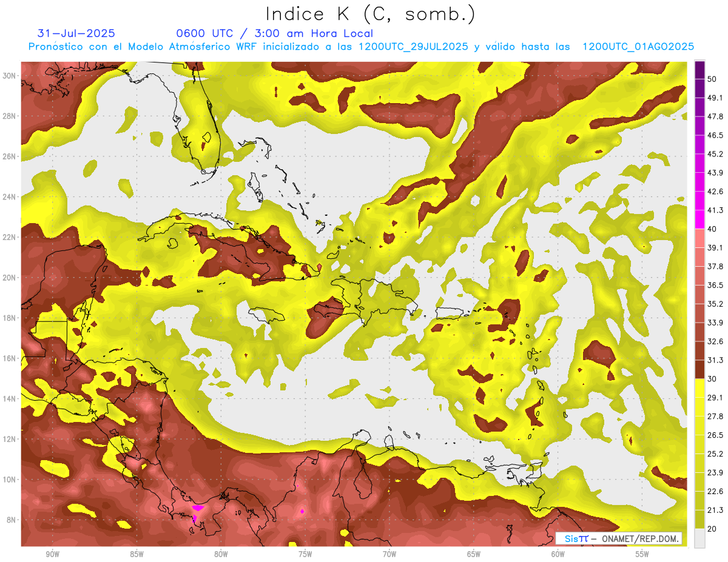The height and width of the screenshot is (562, 728).
Task: Select the 55W longitude axis label
Action: coord(642,554)
